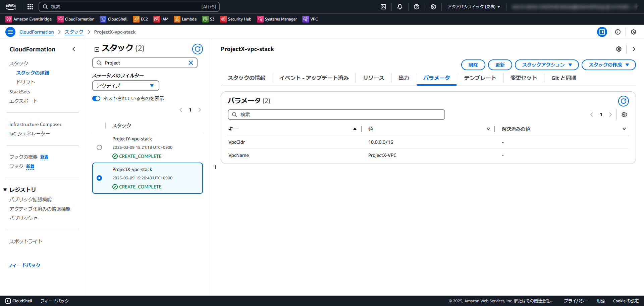Open Lambda favorite shortcut
The image size is (644, 306).
pos(185,19)
